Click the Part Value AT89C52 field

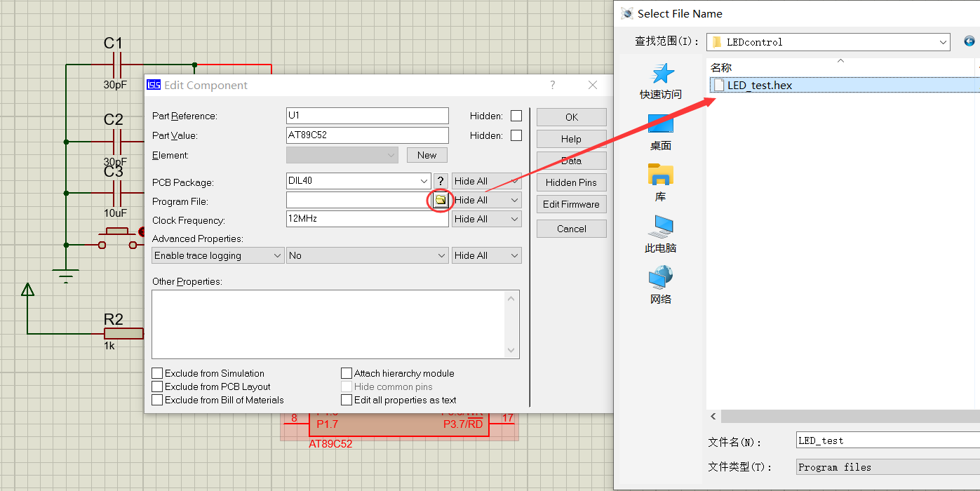tap(368, 135)
